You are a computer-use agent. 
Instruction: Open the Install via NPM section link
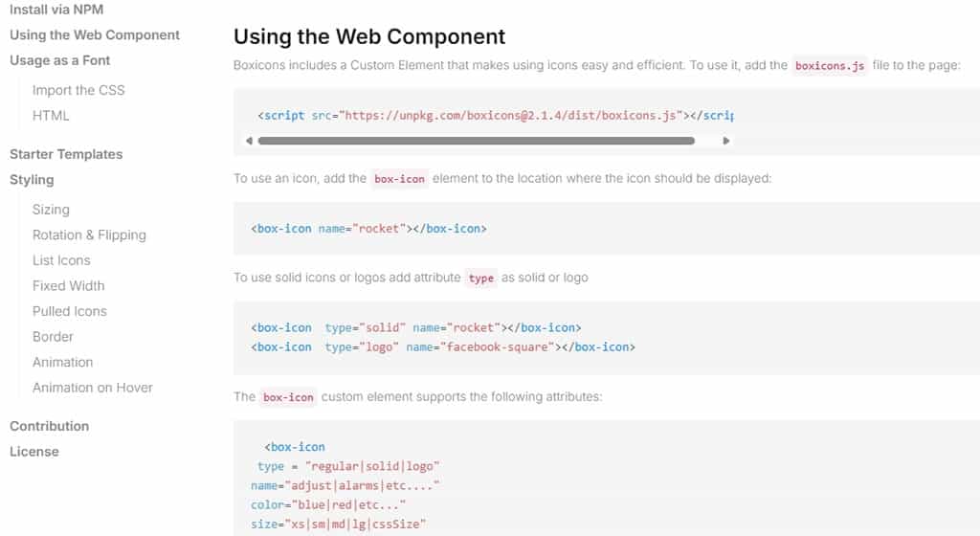[56, 10]
